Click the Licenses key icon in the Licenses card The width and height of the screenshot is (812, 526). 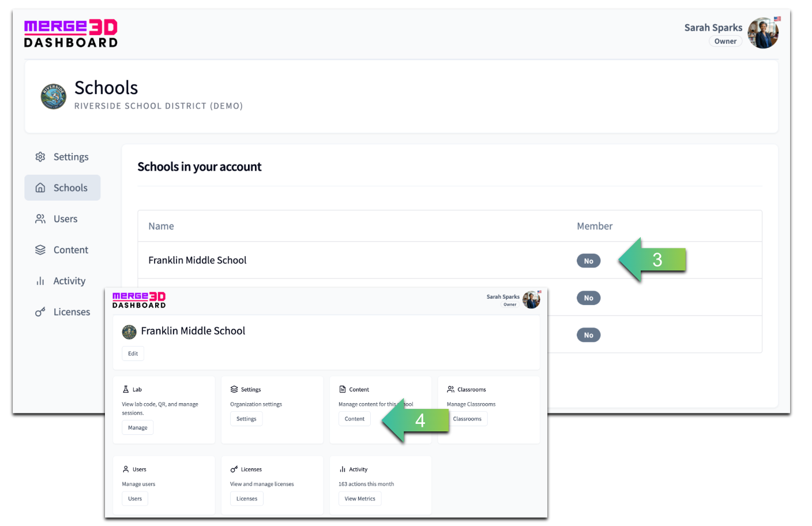pos(234,469)
